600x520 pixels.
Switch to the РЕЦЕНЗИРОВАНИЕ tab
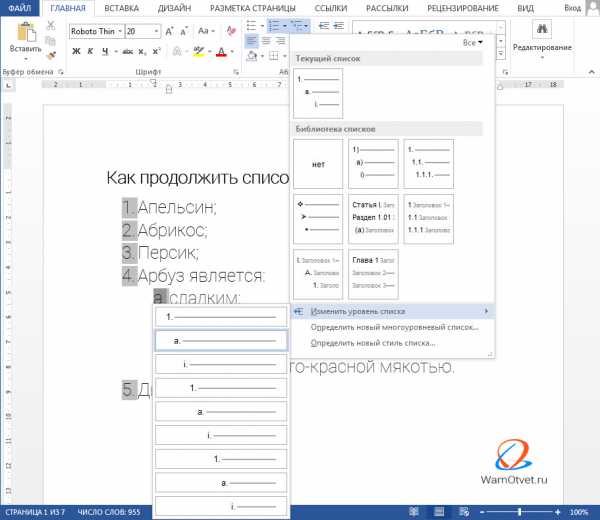463,8
